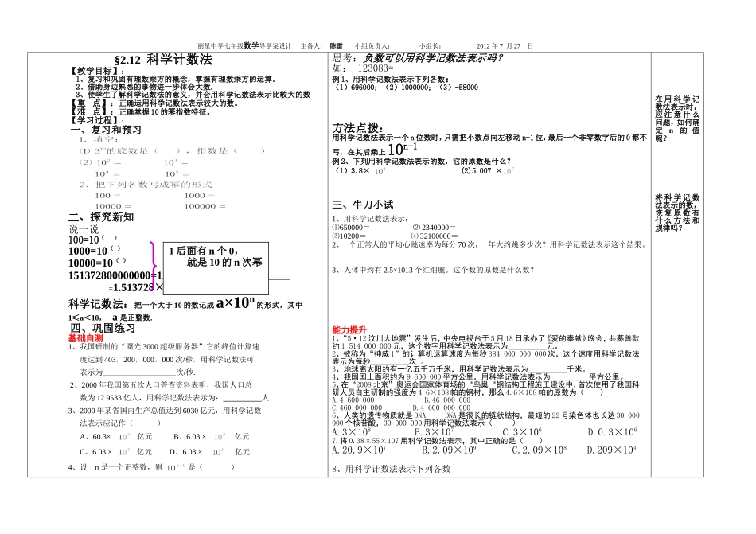Click the heading '四、巩固练习'
The height and width of the screenshot is (534, 756).
[103, 328]
